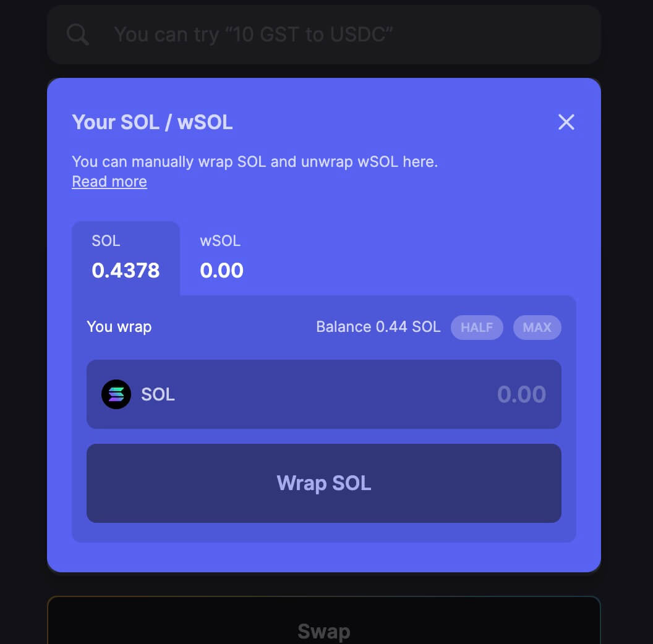653x644 pixels.
Task: Click the wrap and unwrap description text
Action: tap(254, 162)
